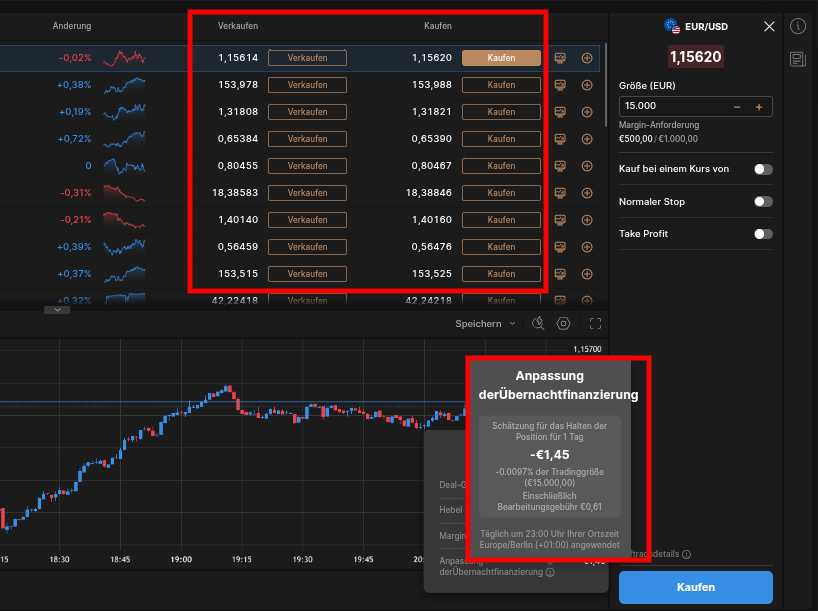Increase size with the plus stepper
Viewport: 818px width, 611px height.
click(759, 106)
